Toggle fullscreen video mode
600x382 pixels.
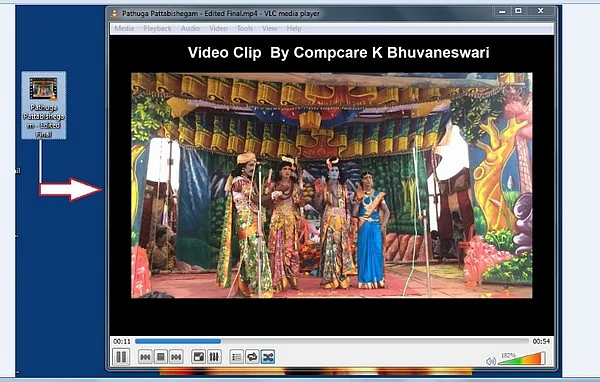(199, 357)
